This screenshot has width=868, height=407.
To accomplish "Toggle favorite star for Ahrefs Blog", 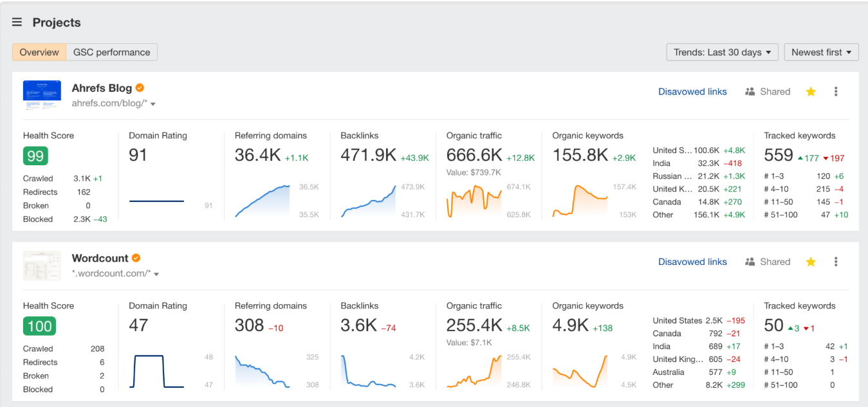I will tap(811, 92).
